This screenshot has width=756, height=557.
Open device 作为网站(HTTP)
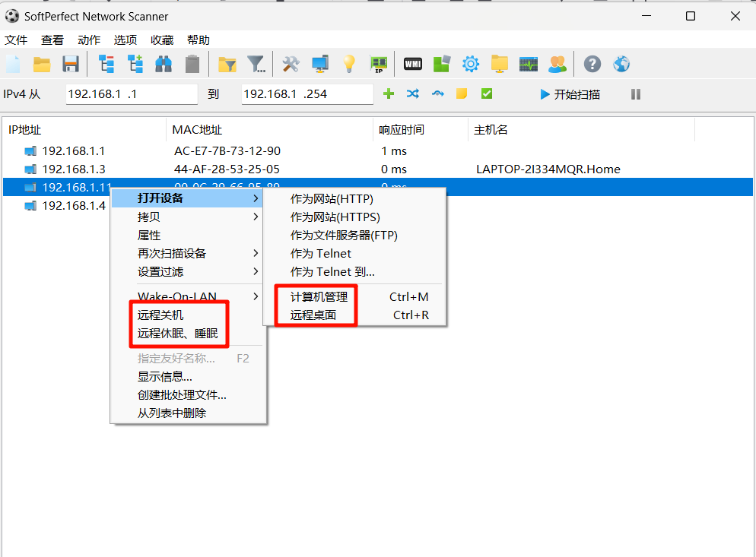click(x=354, y=198)
